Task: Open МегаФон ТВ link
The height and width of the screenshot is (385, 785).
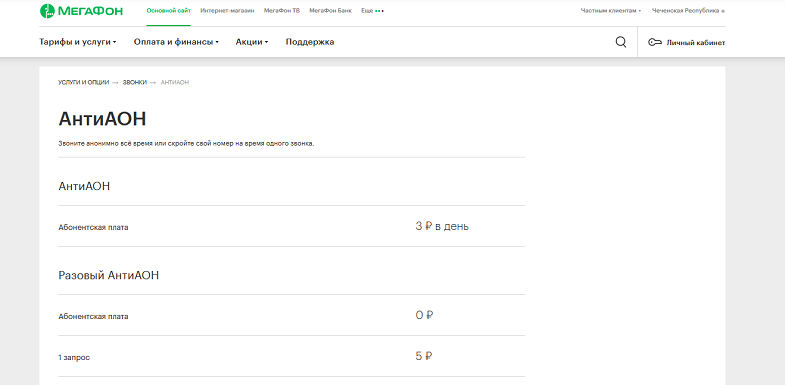Action: click(x=282, y=11)
